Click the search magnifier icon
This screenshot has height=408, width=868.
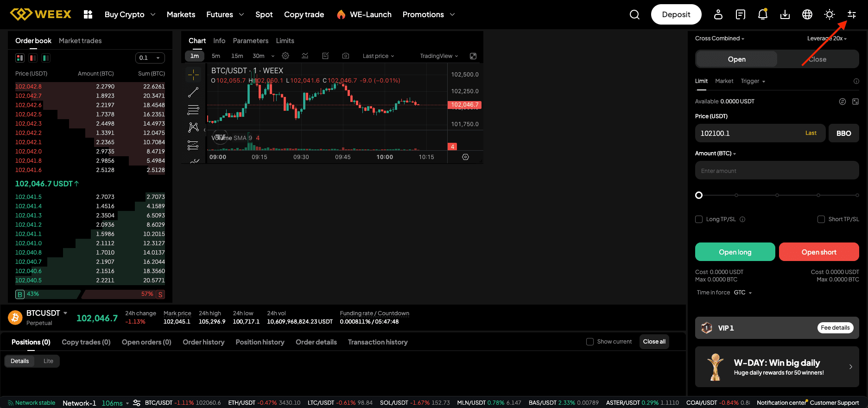coord(634,15)
